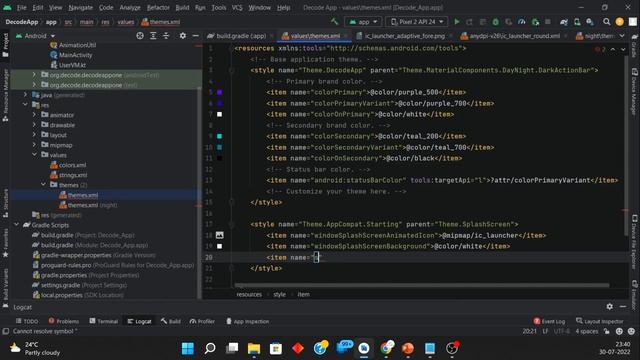This screenshot has height=360, width=640.
Task: Open Chrome from the taskbar
Action: tap(386, 348)
